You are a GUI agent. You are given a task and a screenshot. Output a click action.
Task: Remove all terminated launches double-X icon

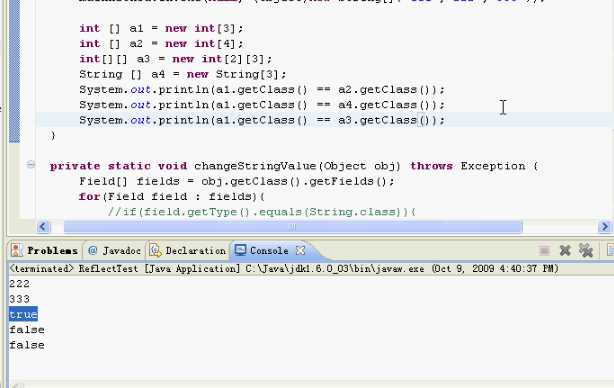[586, 250]
